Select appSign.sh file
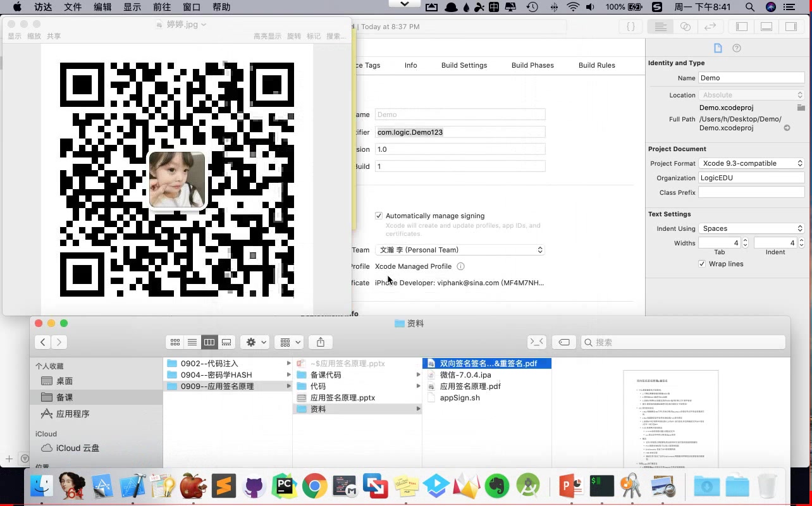812x506 pixels. click(x=460, y=398)
